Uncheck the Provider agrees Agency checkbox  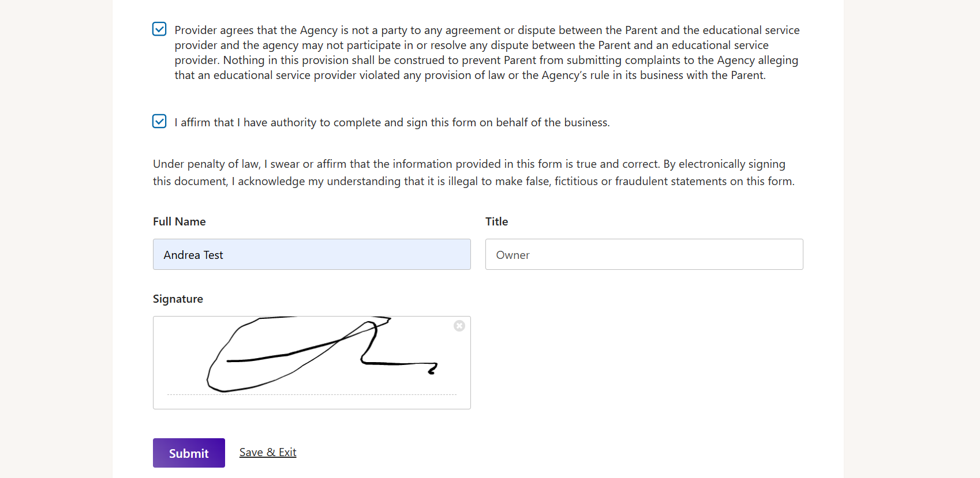click(159, 29)
